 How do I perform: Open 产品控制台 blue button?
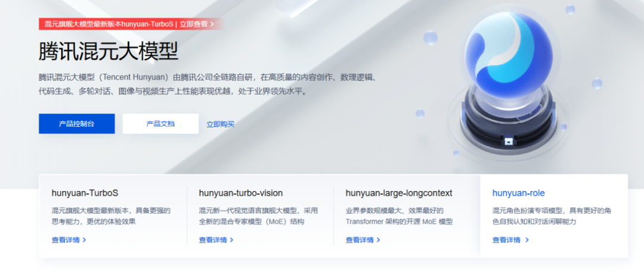click(77, 124)
